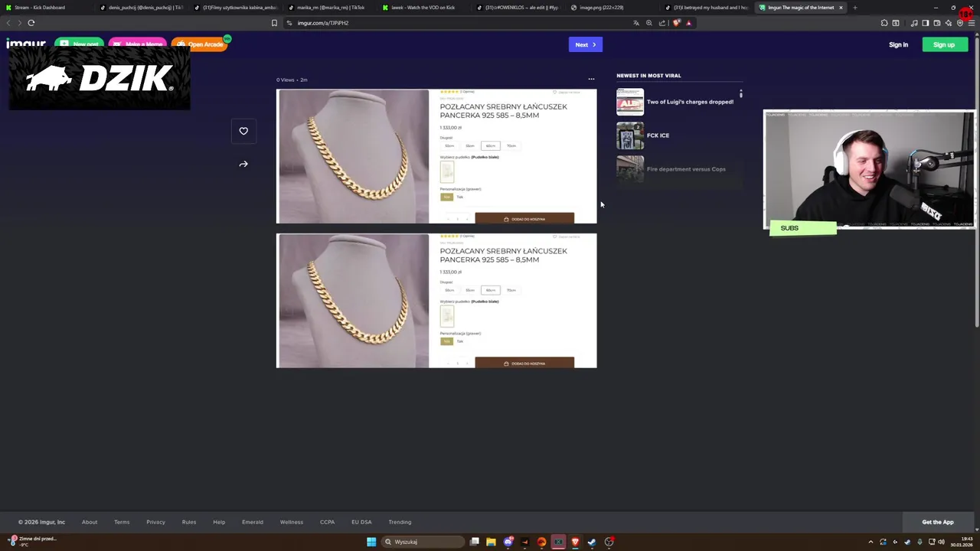Click the Task View icon in taskbar

(475, 542)
